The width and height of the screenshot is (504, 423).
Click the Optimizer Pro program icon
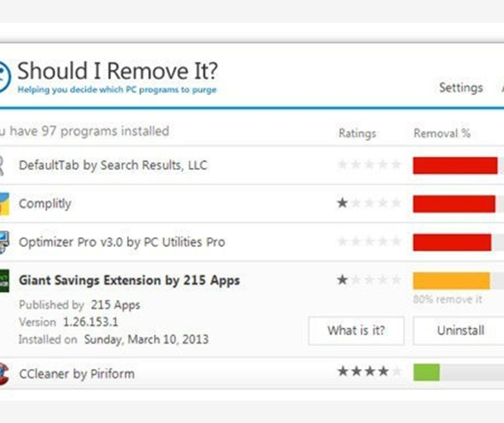click(x=4, y=242)
